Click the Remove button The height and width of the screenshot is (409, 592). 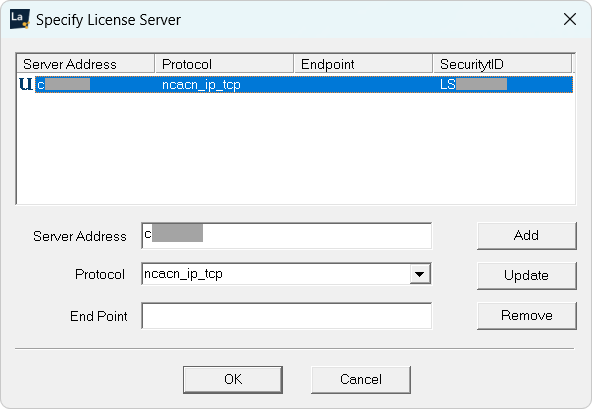(527, 315)
